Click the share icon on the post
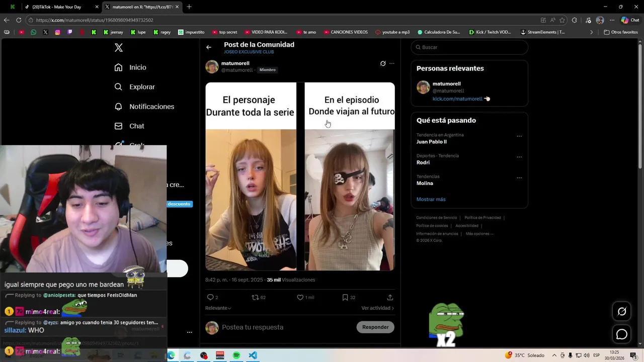 point(390,297)
